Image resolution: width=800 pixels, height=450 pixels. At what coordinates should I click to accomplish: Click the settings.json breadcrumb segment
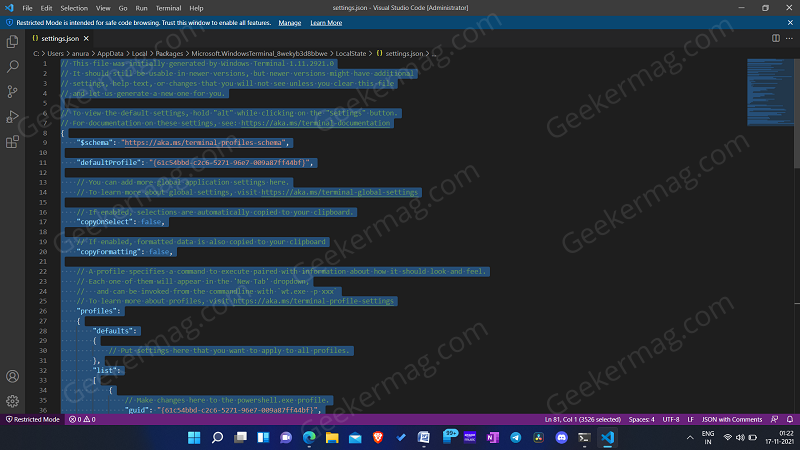pyautogui.click(x=399, y=53)
